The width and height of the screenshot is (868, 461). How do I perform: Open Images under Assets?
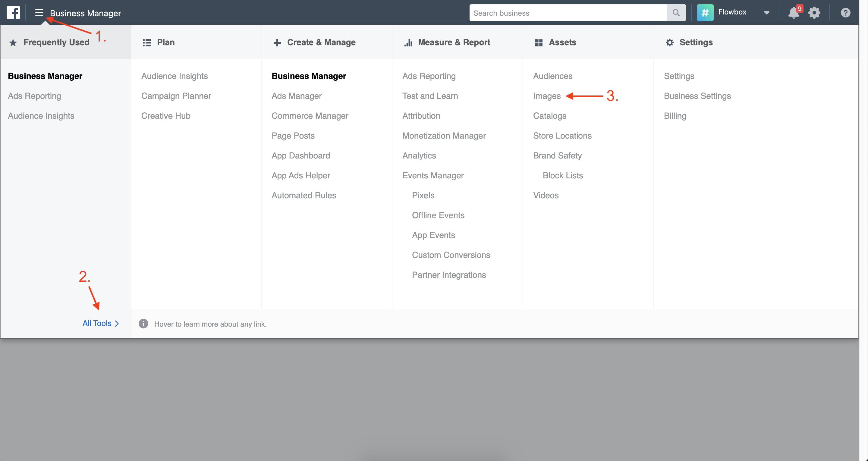tap(546, 96)
